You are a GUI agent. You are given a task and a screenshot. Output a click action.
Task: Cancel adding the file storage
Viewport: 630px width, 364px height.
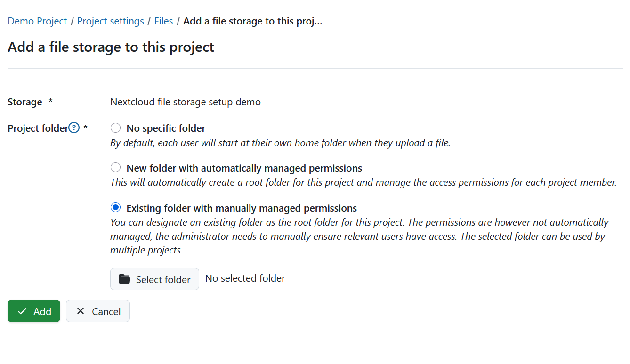(x=97, y=311)
